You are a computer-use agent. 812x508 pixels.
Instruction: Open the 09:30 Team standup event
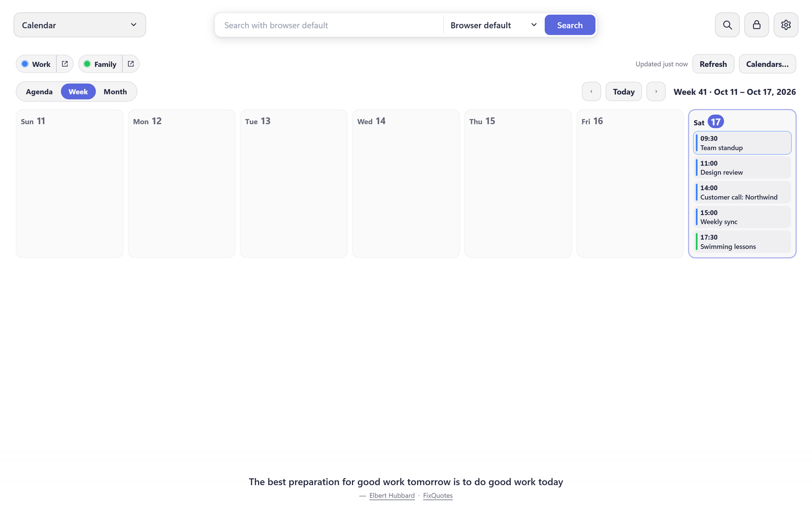742,143
